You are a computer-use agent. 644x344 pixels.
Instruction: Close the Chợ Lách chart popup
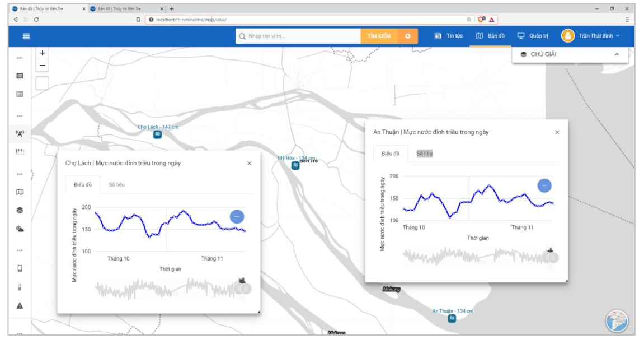coord(250,163)
